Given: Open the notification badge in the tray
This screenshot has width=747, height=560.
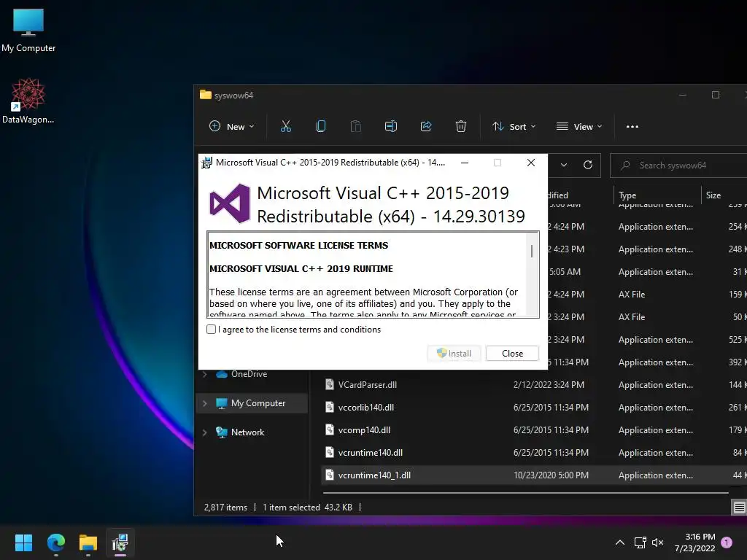Looking at the screenshot, I should (x=727, y=542).
